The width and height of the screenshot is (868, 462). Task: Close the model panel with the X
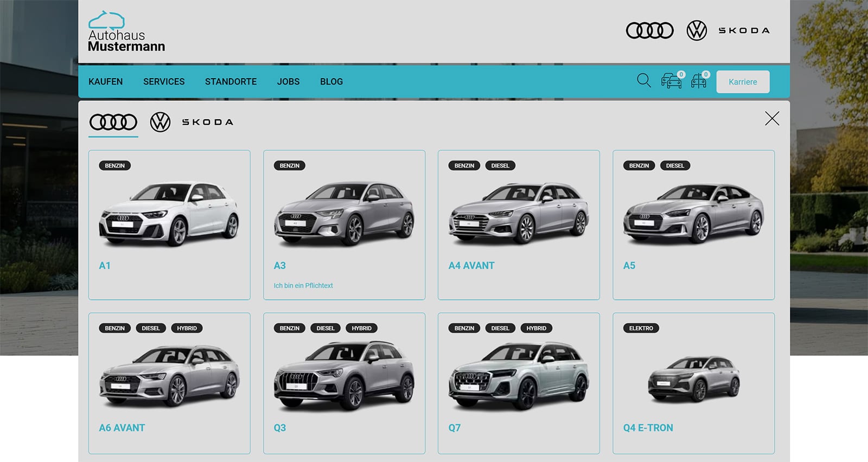tap(772, 118)
